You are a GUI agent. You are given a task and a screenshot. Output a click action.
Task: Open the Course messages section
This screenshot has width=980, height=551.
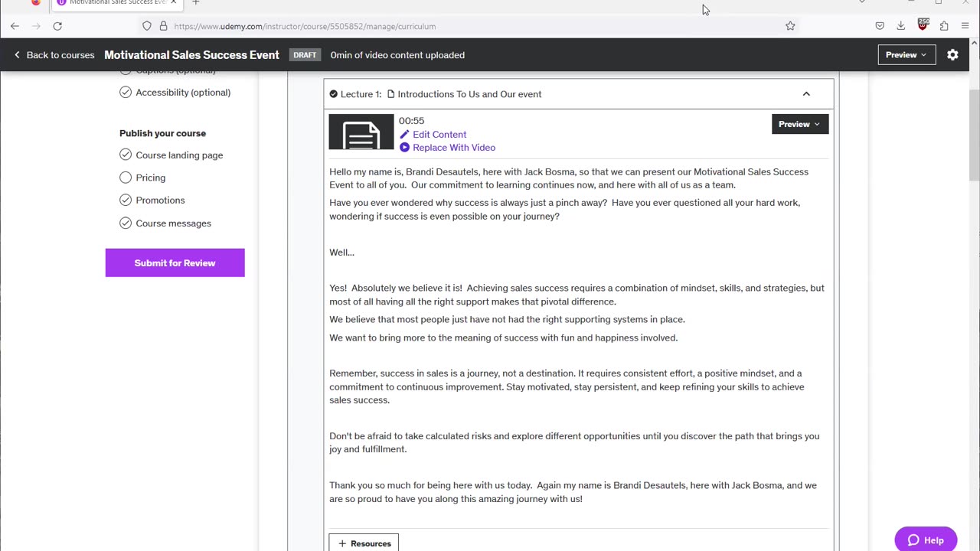[x=173, y=223]
